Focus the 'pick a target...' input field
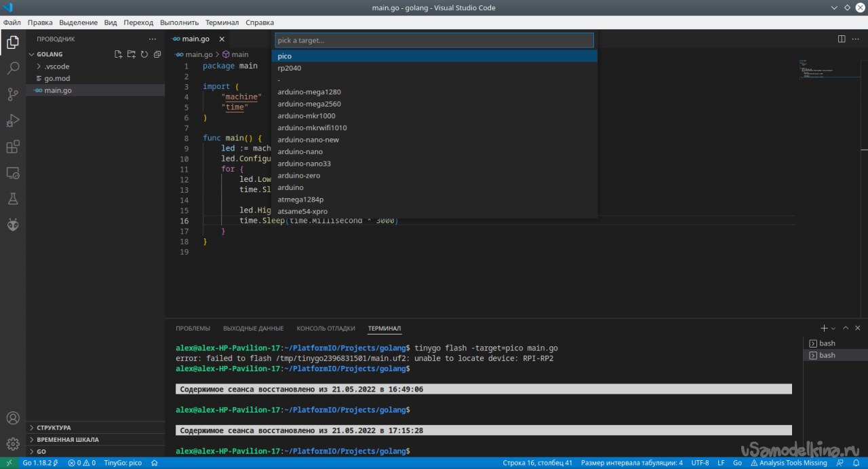 434,40
